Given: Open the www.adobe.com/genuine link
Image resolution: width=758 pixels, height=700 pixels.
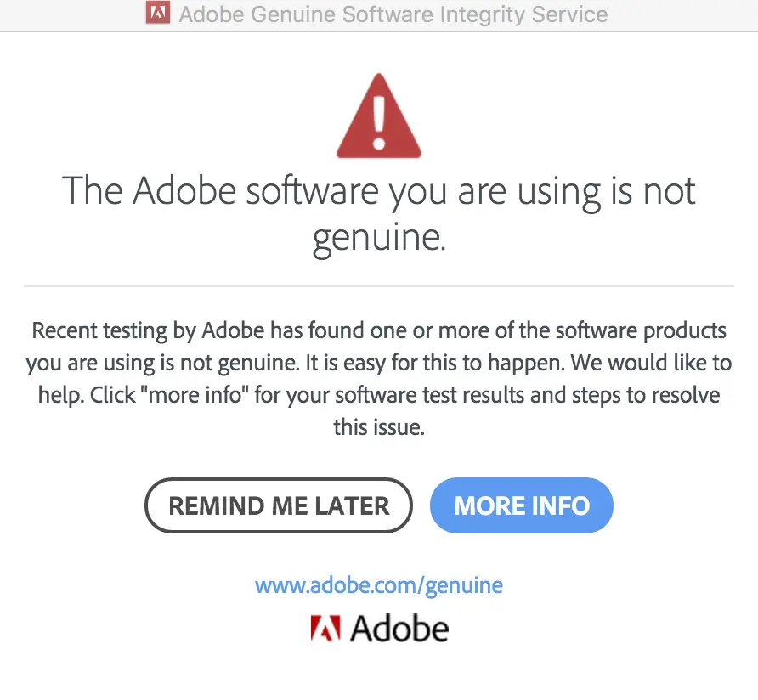Looking at the screenshot, I should point(379,585).
